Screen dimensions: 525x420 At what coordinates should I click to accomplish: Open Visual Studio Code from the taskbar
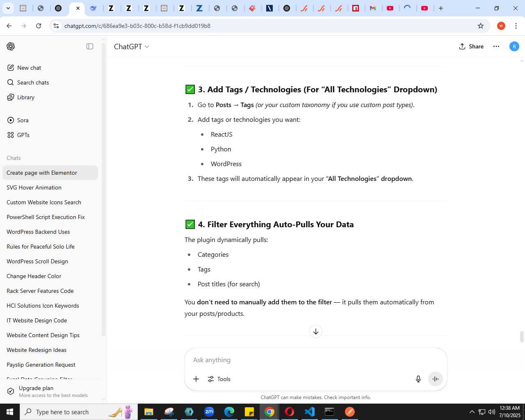point(310,412)
